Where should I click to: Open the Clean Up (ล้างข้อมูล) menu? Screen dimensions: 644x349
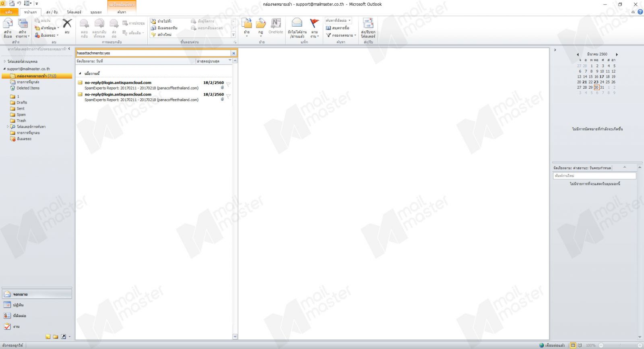click(47, 28)
